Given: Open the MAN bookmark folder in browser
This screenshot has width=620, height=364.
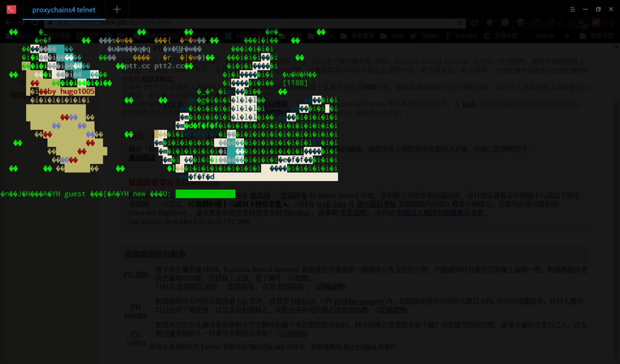Looking at the screenshot, I should click(392, 36).
